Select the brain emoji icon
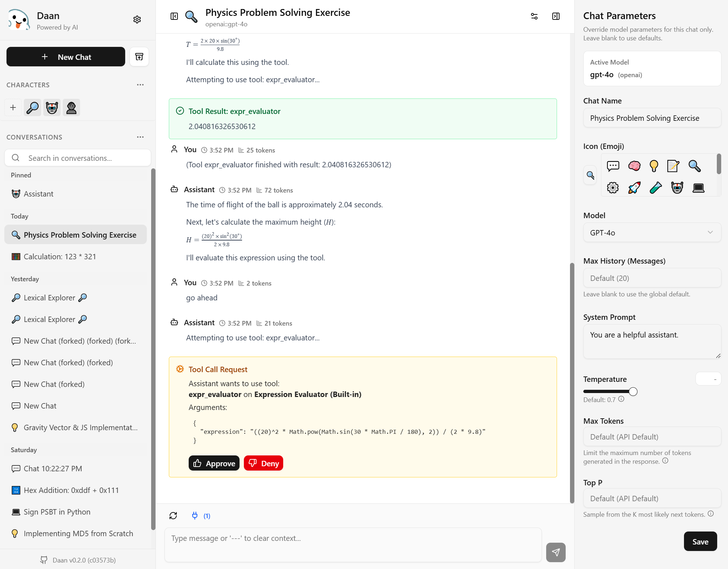 (x=634, y=166)
